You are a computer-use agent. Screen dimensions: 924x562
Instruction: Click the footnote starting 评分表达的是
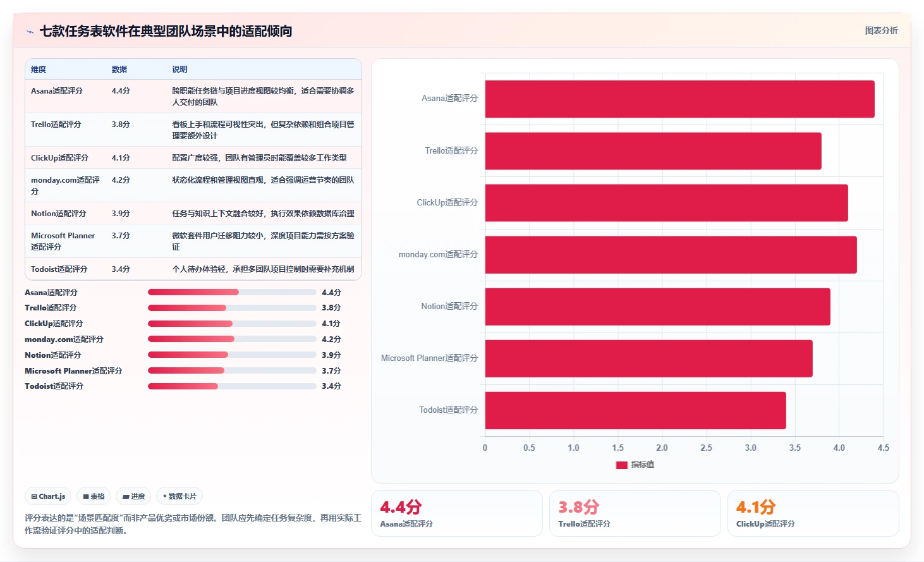193,524
